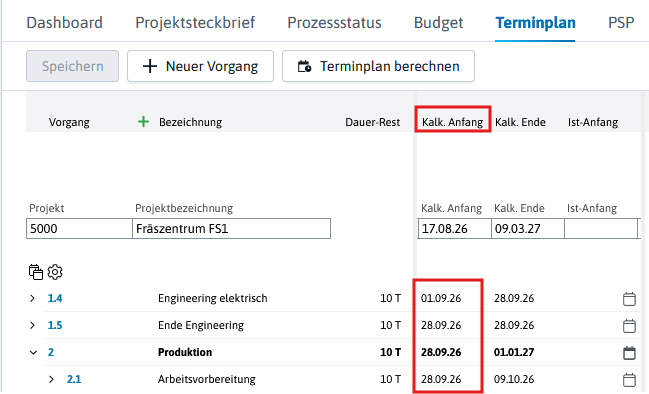Click the Ist-Anfang column header
This screenshot has height=394, width=649.
[593, 122]
